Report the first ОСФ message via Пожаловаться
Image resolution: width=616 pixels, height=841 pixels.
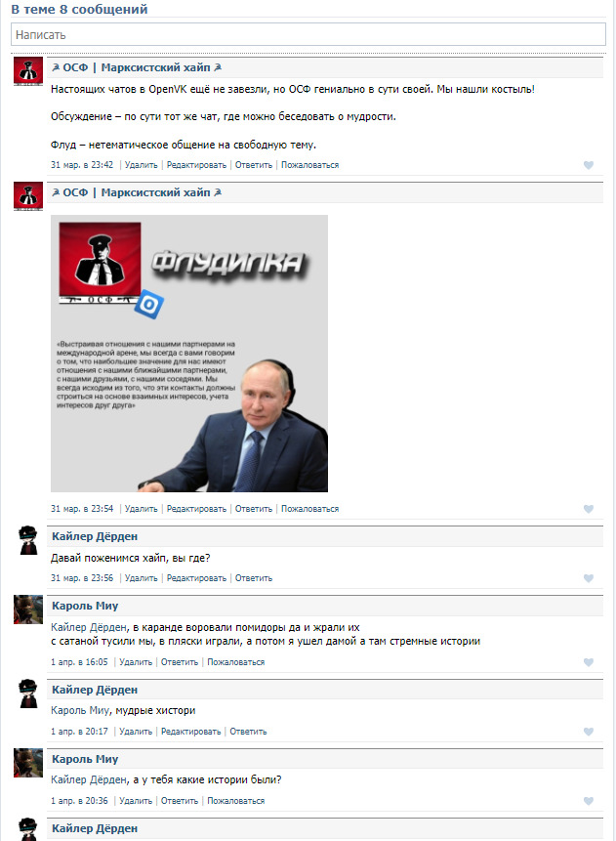click(x=309, y=165)
